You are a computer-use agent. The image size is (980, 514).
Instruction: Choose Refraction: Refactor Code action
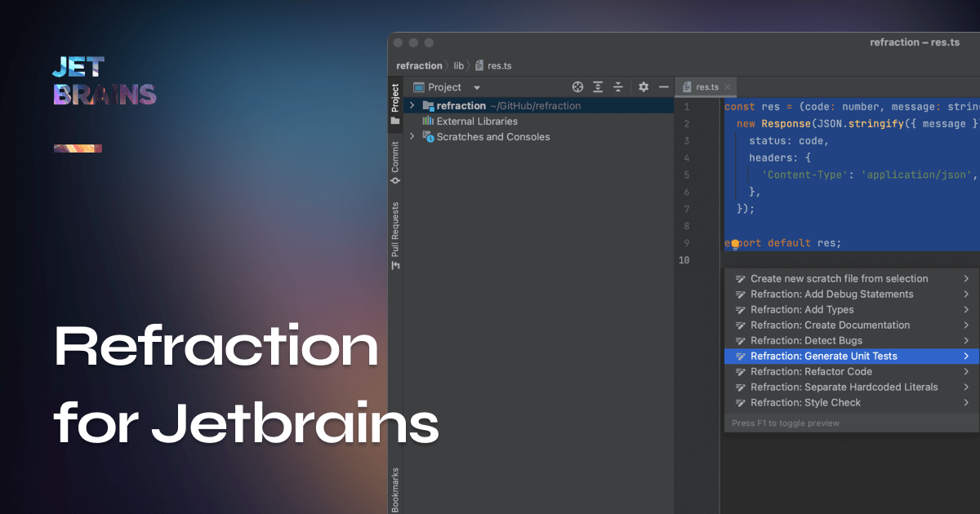coord(807,371)
